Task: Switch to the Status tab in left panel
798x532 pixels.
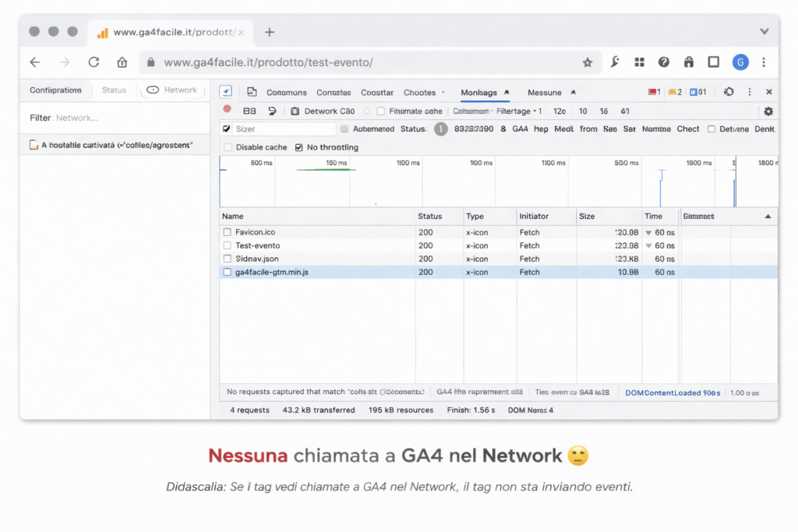Action: [x=114, y=90]
